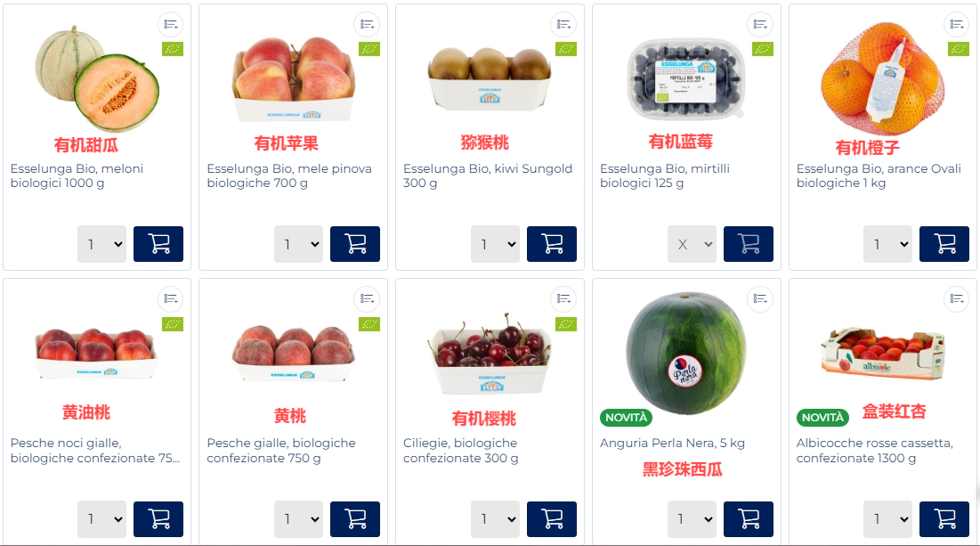Open list icon on mirtilli biologici card
980x546 pixels.
[x=760, y=24]
